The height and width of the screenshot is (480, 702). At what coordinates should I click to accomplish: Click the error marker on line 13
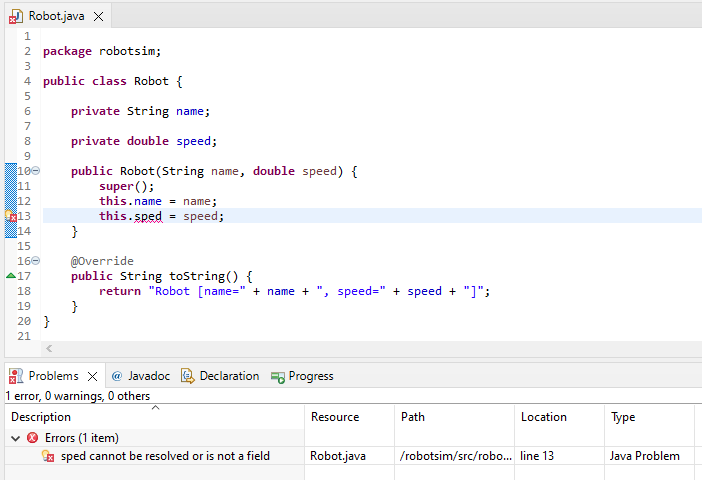pyautogui.click(x=11, y=216)
